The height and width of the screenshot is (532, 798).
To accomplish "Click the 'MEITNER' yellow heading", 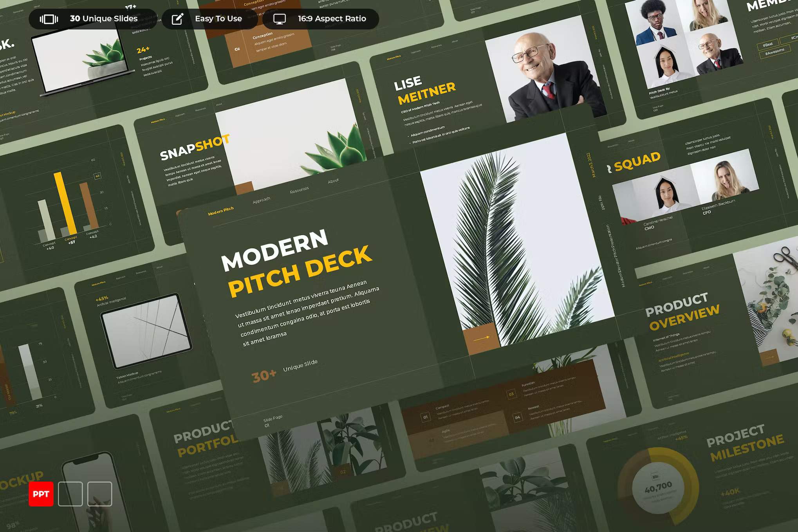I will [427, 93].
